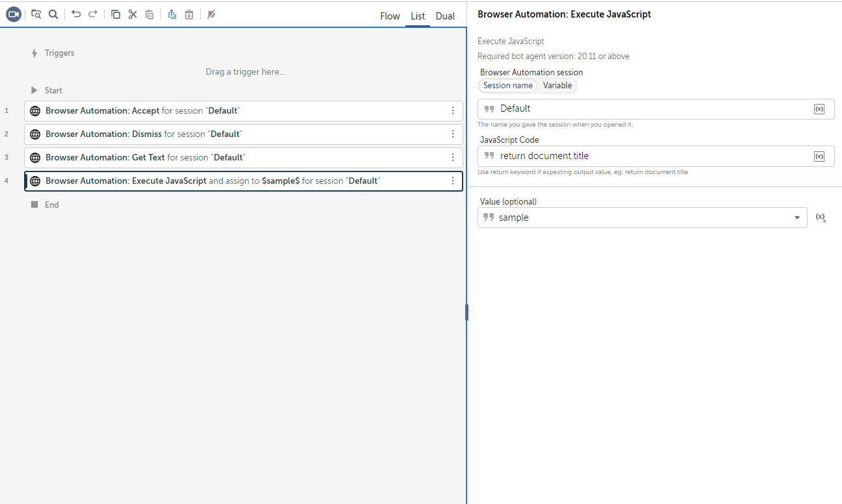842x504 pixels.
Task: Open the Value variable dropdown showing sample
Action: coord(797,218)
